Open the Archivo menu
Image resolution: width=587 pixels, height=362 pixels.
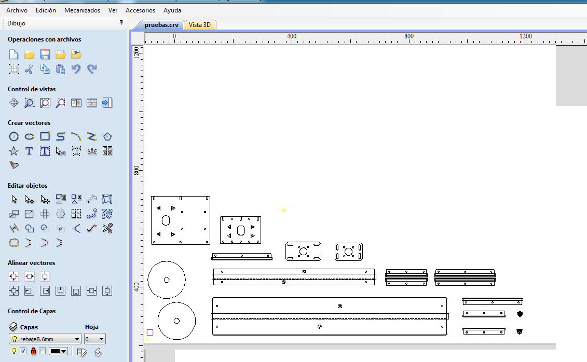(16, 10)
